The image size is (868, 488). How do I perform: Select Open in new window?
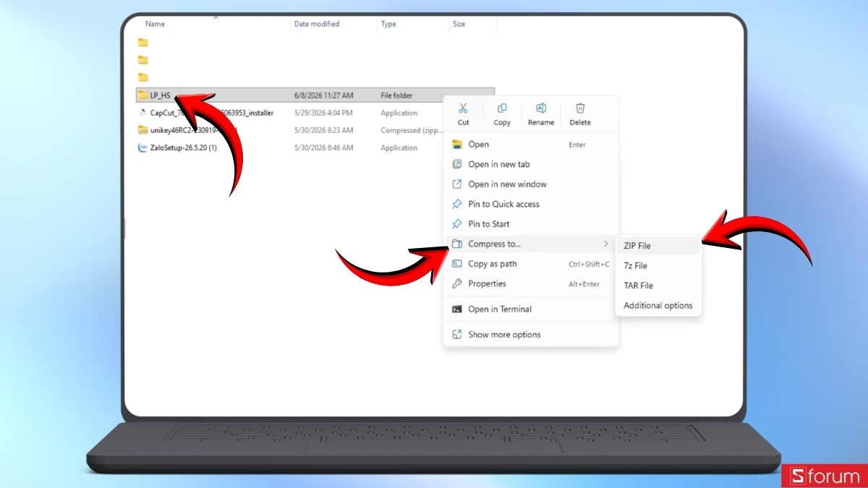click(x=530, y=184)
